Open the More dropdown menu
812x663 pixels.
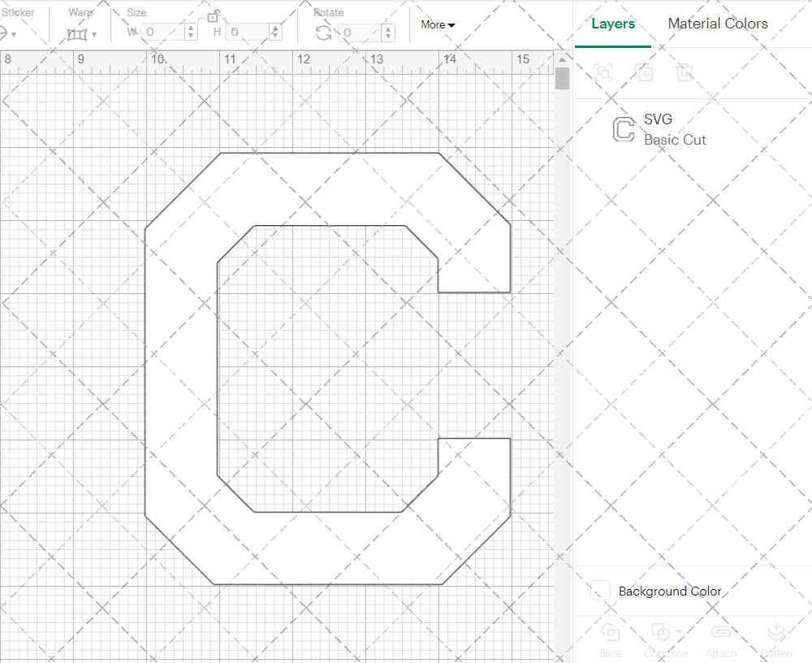coord(438,25)
